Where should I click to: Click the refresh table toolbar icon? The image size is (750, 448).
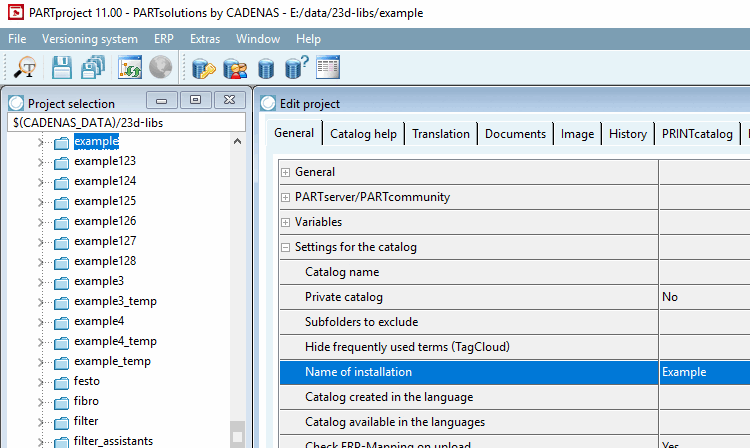[130, 67]
